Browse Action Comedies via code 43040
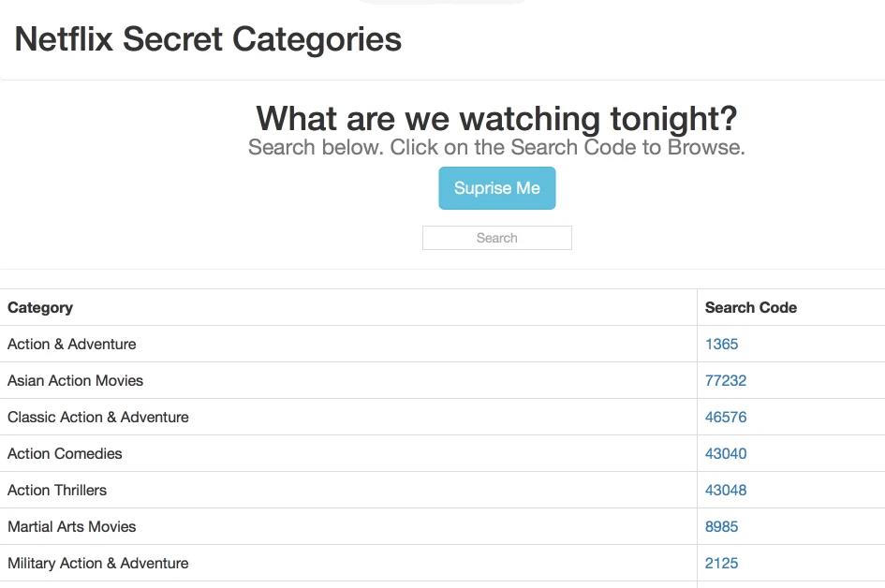 [x=726, y=453]
